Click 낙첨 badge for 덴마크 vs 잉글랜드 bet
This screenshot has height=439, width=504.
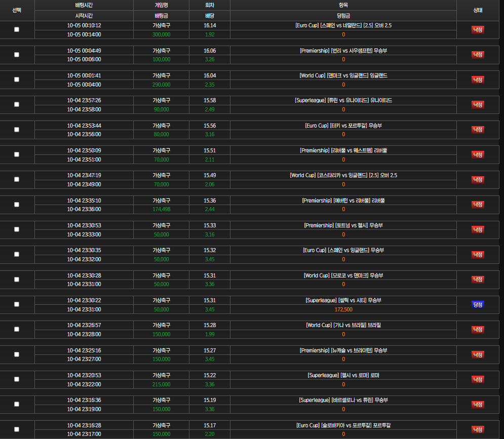[x=478, y=79]
